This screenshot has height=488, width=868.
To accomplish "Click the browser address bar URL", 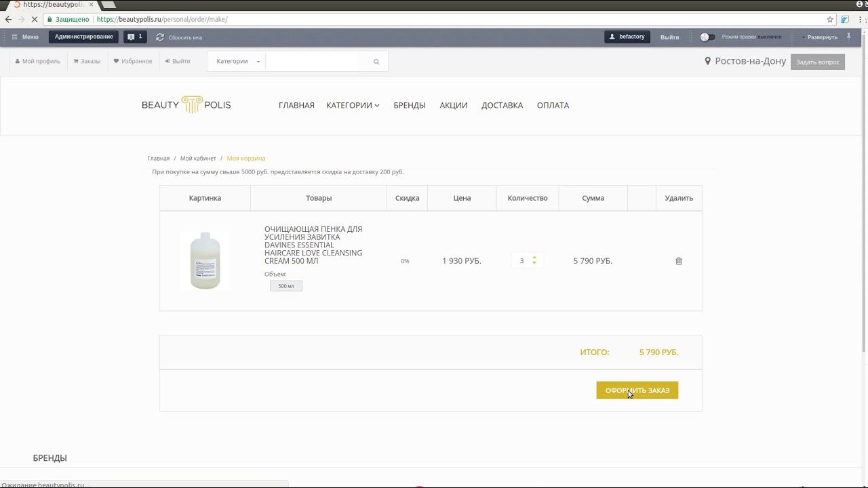I will (162, 20).
